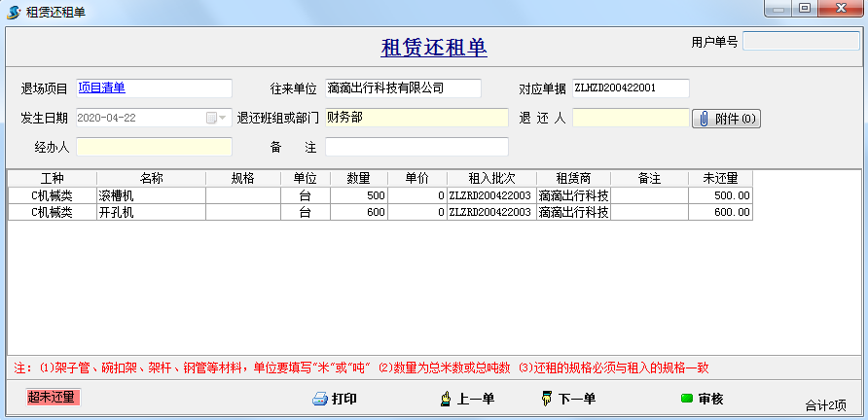Click the 用户单号 input field
This screenshot has width=868, height=420.
800,42
